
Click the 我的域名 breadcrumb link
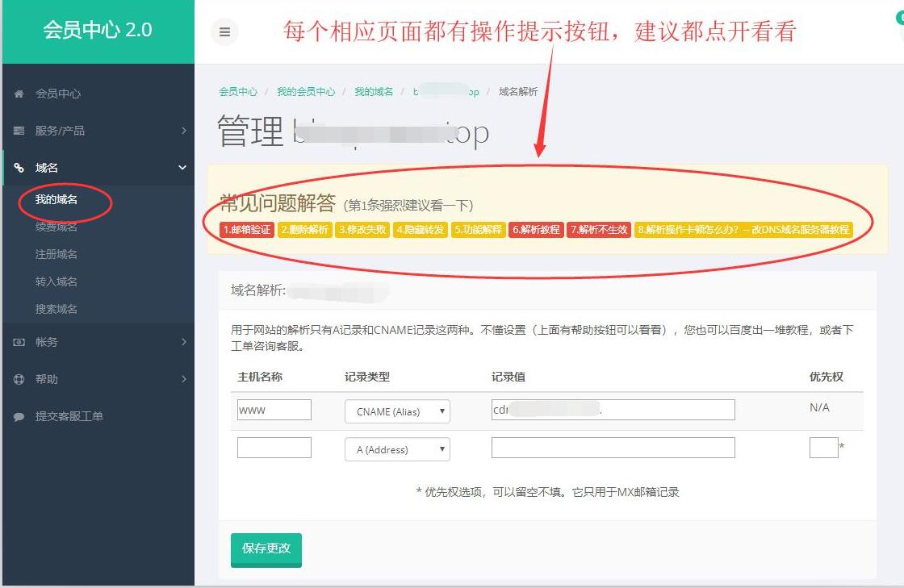374,92
